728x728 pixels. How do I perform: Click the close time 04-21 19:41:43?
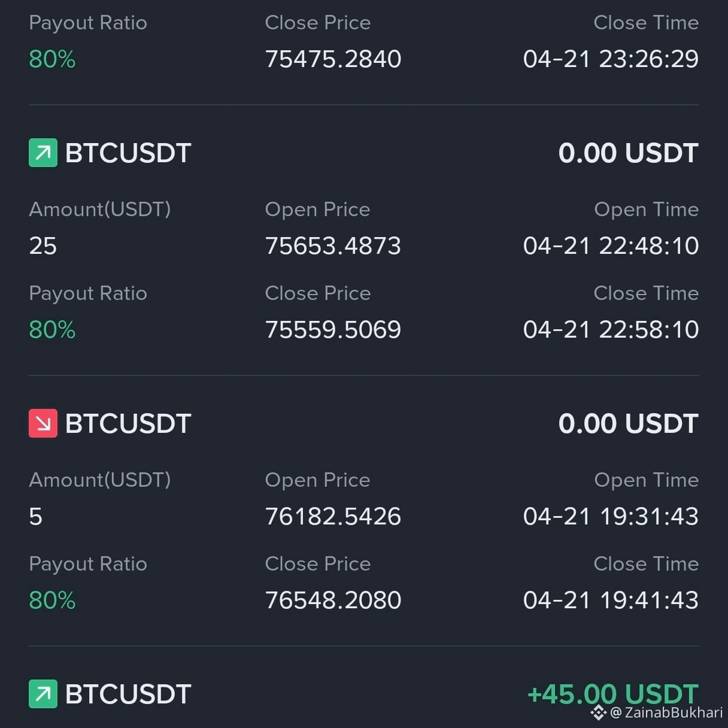(611, 600)
